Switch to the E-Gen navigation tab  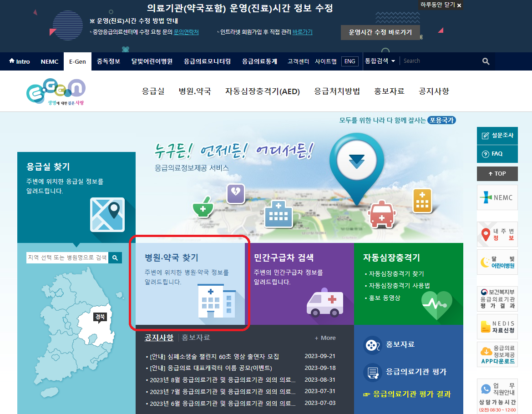click(x=77, y=61)
